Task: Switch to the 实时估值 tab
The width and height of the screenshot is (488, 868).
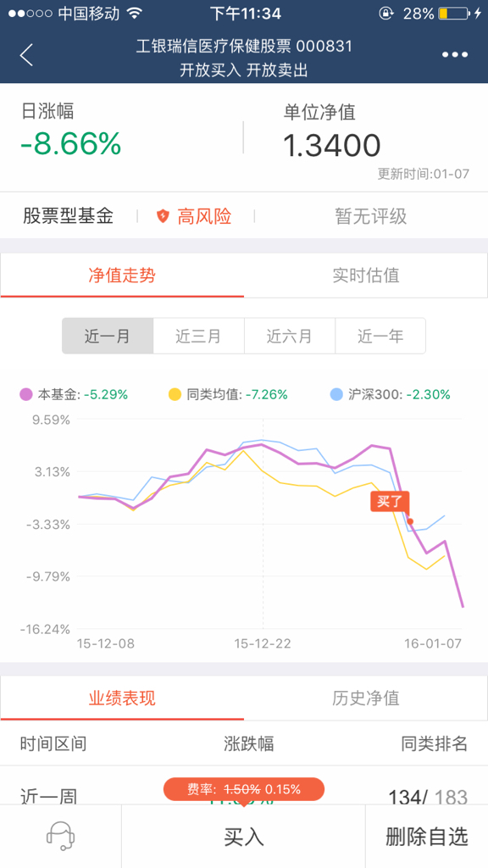Action: tap(366, 275)
